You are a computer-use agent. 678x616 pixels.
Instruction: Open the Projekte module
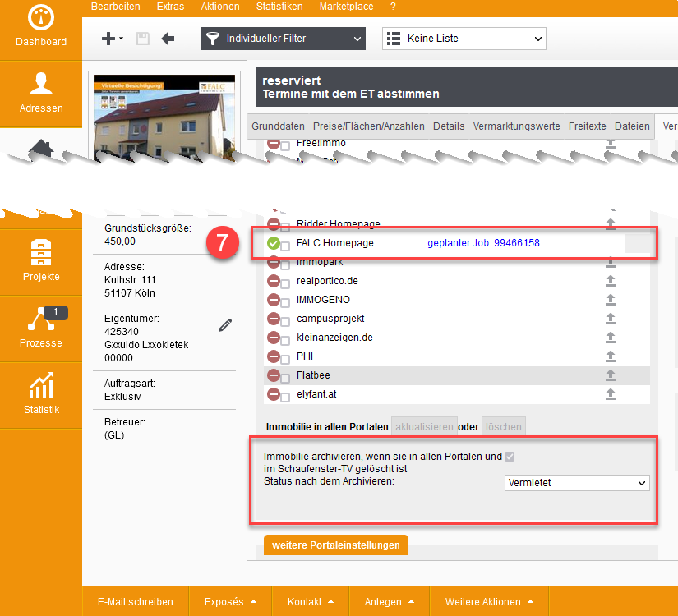tap(41, 261)
